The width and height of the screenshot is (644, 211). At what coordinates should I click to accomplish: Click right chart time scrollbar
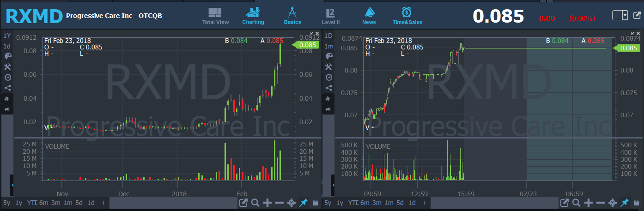click(x=495, y=203)
